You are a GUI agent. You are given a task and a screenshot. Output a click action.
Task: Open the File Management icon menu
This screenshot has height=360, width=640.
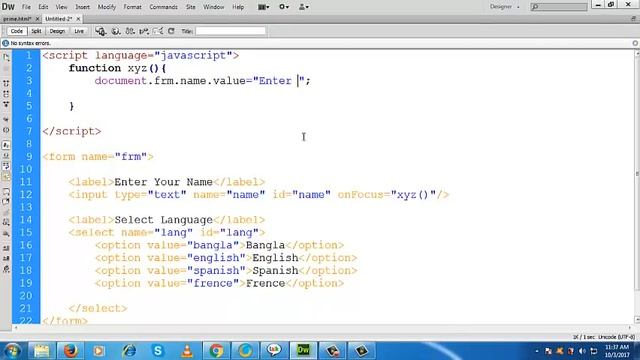tap(130, 31)
